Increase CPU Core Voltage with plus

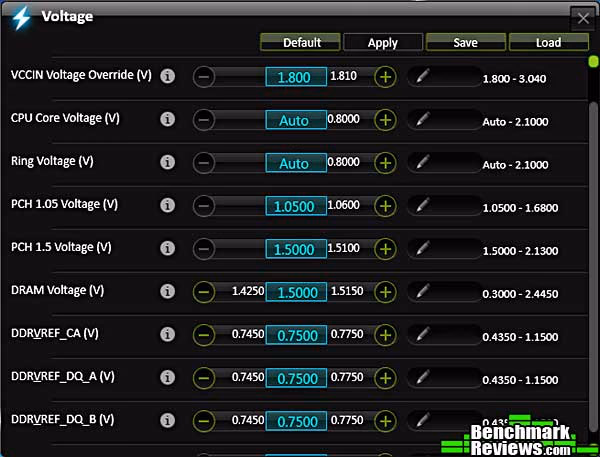385,120
